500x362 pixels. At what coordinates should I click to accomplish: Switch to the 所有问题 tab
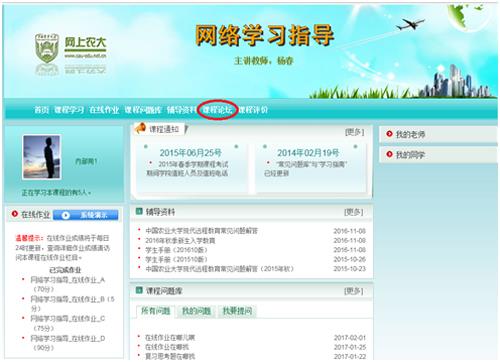tap(156, 311)
